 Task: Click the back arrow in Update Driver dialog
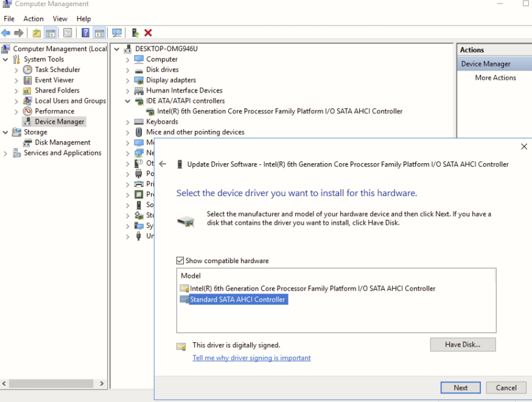(x=163, y=164)
